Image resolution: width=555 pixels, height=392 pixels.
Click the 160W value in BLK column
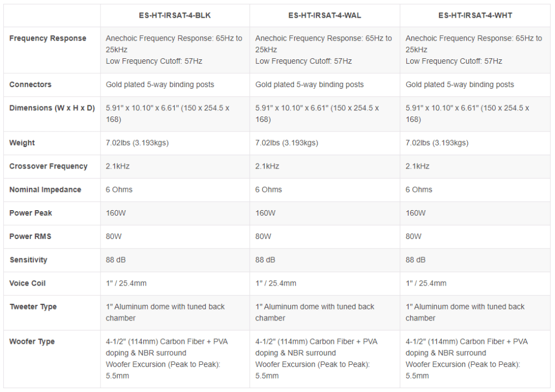tap(116, 213)
